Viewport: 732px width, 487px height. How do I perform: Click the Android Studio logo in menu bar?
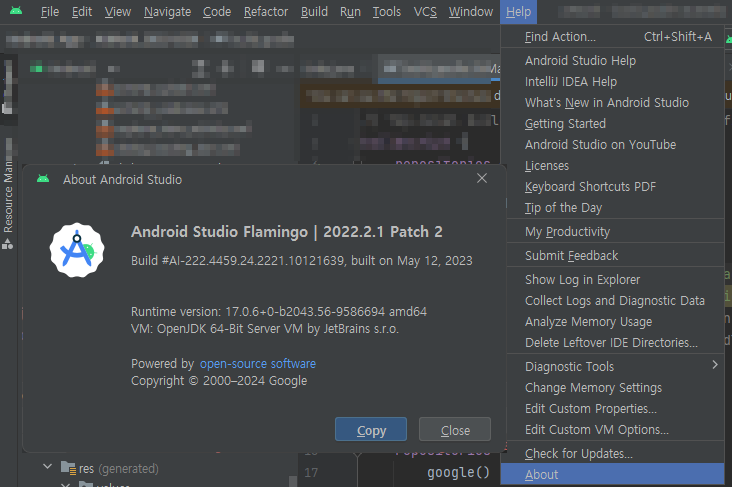(x=16, y=11)
